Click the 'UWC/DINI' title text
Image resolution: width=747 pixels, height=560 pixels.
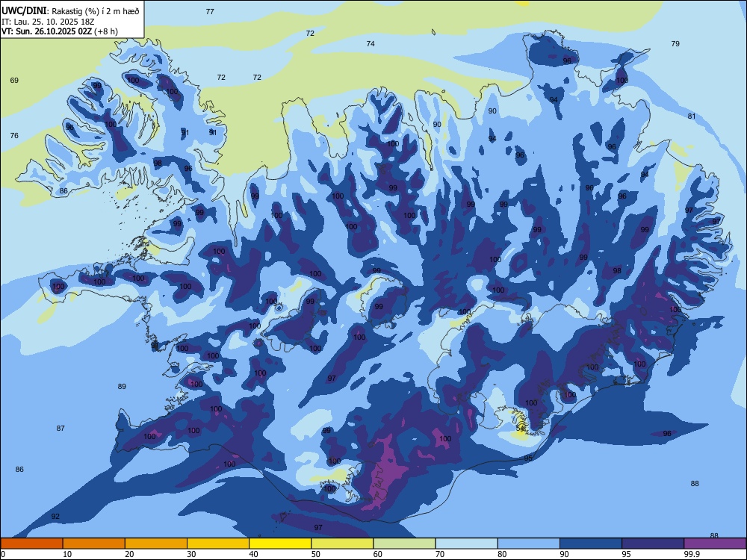point(24,11)
